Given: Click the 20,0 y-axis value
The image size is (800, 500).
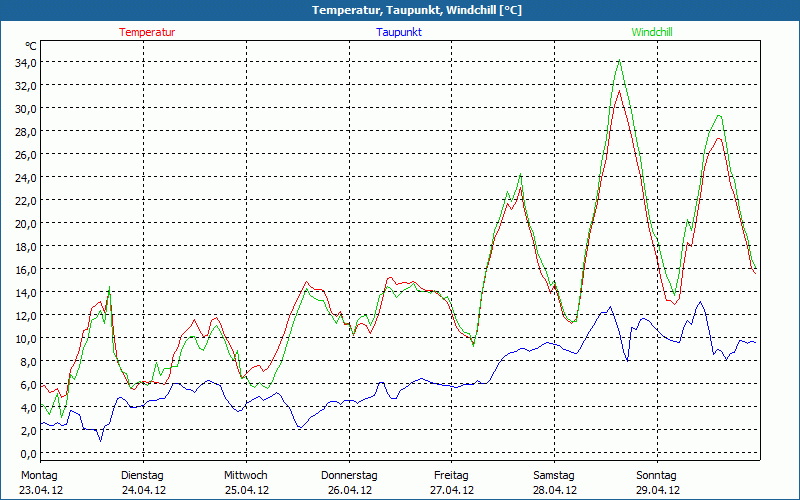Looking at the screenshot, I should (26, 223).
